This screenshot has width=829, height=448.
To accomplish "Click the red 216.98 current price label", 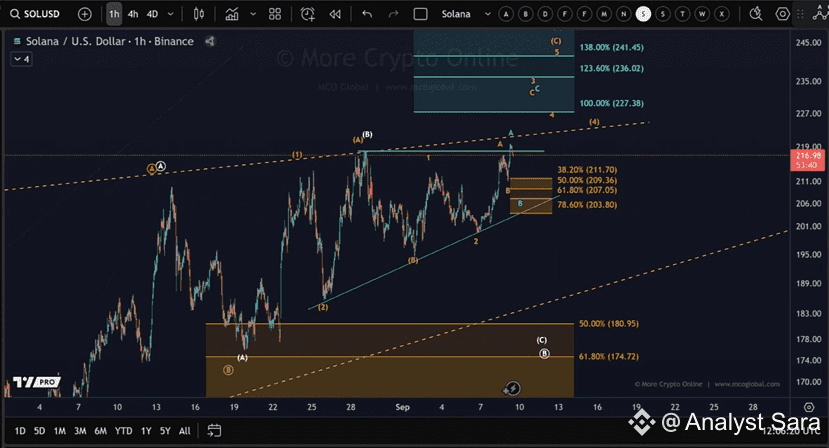I will (809, 160).
